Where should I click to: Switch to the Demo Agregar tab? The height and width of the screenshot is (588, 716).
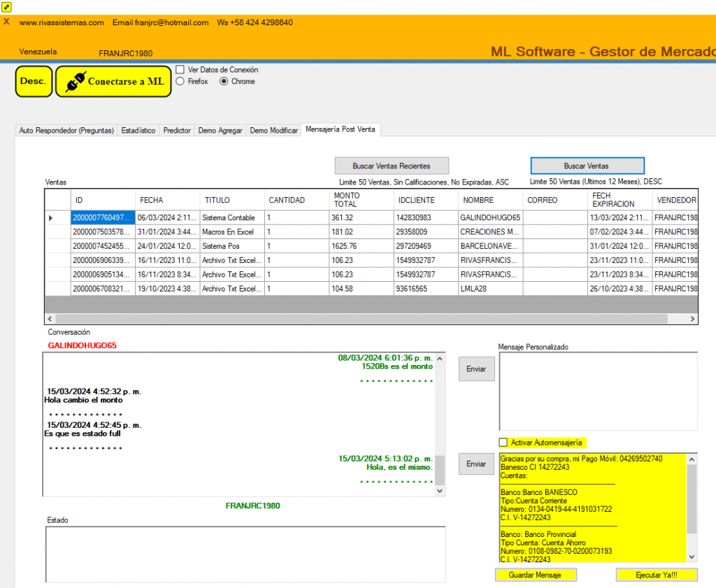220,129
